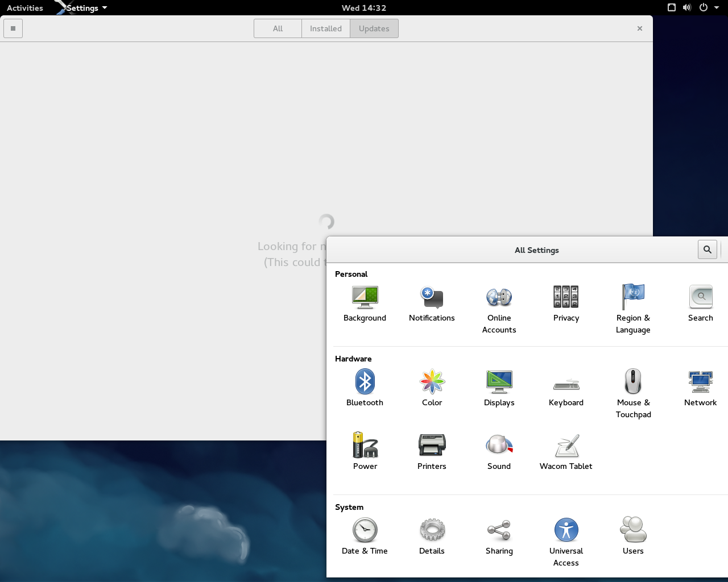Image resolution: width=728 pixels, height=582 pixels.
Task: Open the Activities overview
Action: pyautogui.click(x=25, y=8)
